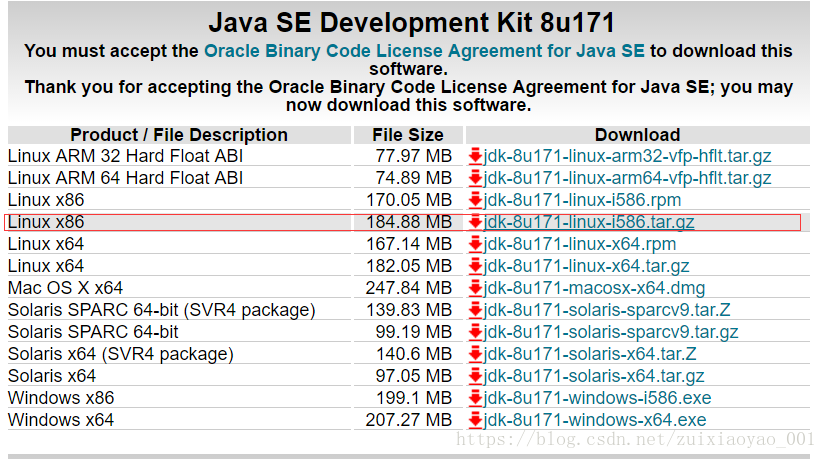Image resolution: width=827 pixels, height=459 pixels.
Task: Download jdk-8u171-linux-i586.tar.gz archive
Action: coord(589,222)
